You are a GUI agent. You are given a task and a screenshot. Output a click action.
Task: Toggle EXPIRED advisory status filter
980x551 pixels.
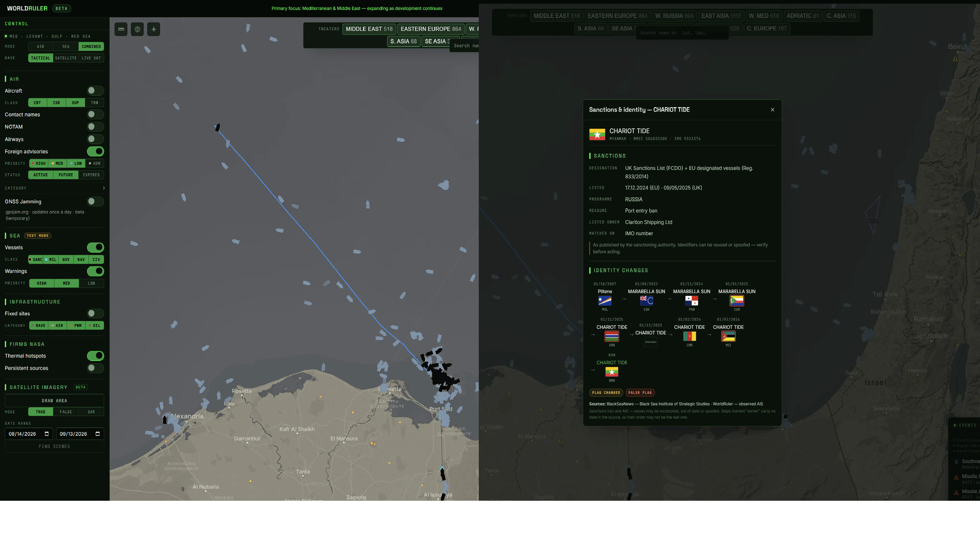[91, 175]
